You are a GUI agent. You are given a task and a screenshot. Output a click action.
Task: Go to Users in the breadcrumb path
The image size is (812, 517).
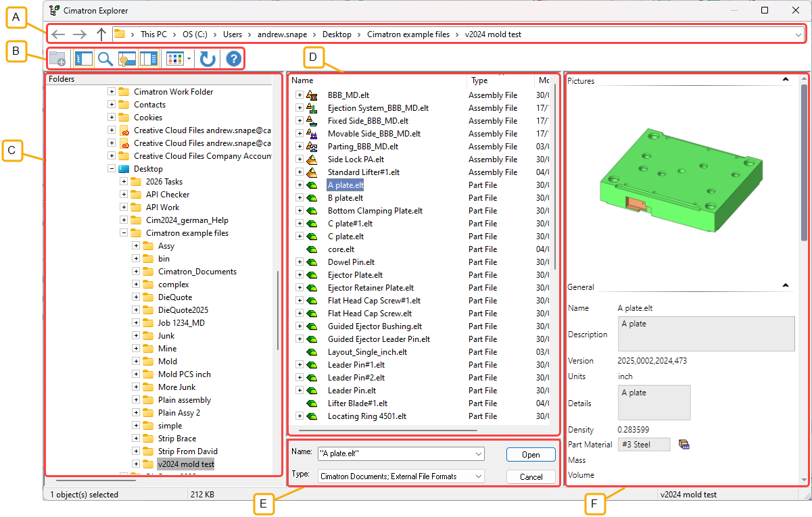tap(233, 34)
